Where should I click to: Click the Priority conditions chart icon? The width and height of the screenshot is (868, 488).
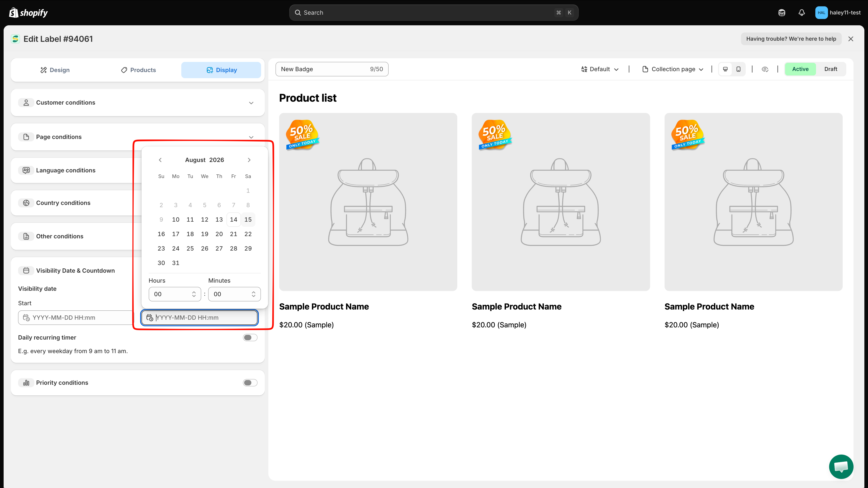26,382
